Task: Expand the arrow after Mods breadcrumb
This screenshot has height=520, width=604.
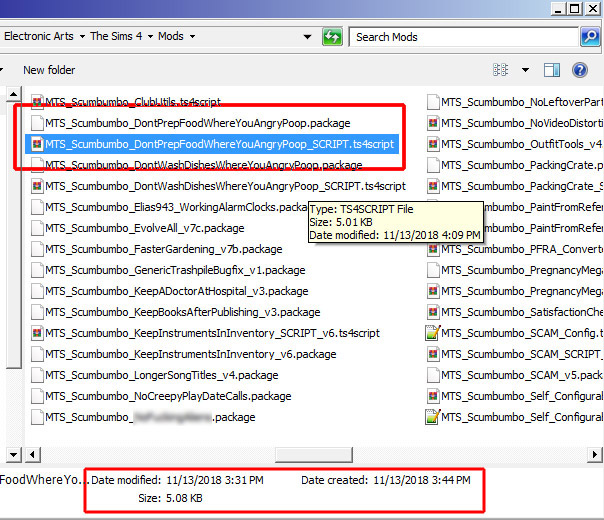Action: pyautogui.click(x=193, y=36)
